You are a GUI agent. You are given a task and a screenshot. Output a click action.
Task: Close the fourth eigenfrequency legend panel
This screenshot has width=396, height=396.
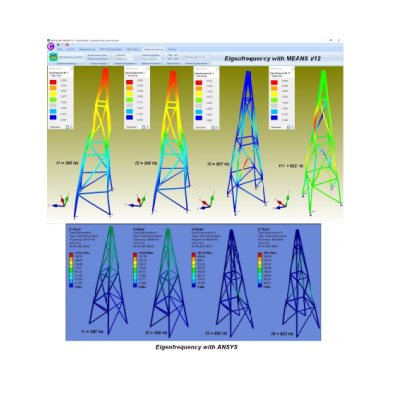coord(293,69)
